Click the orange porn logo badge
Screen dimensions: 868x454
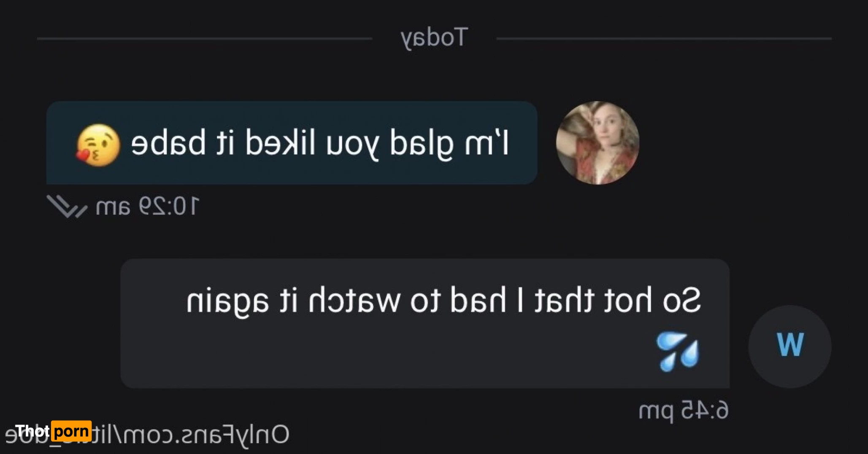tap(71, 431)
